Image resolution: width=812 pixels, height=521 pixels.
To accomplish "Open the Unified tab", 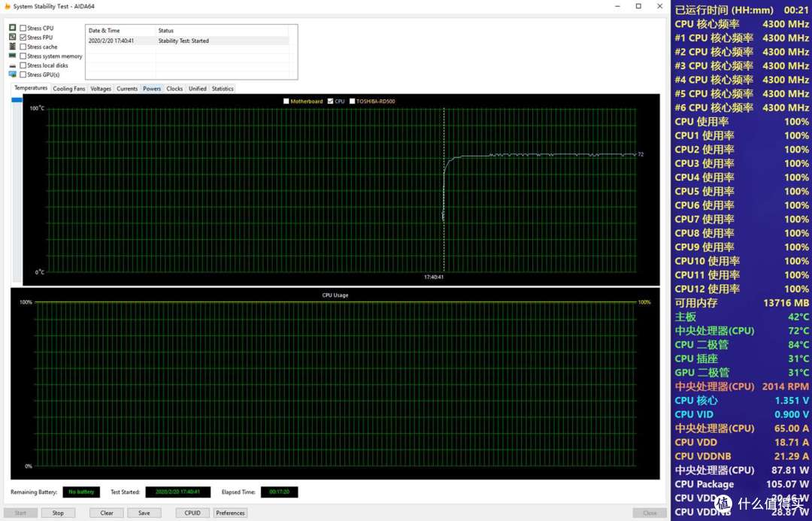I will [x=197, y=89].
